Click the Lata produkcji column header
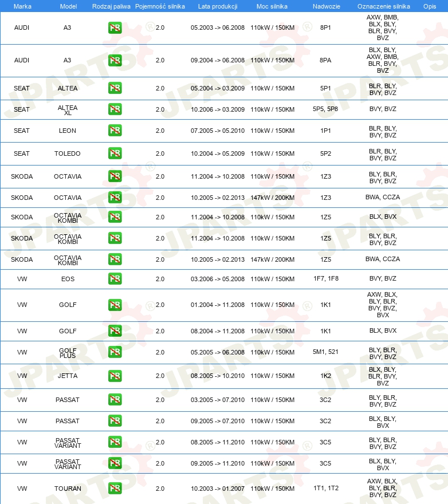 coord(218,6)
